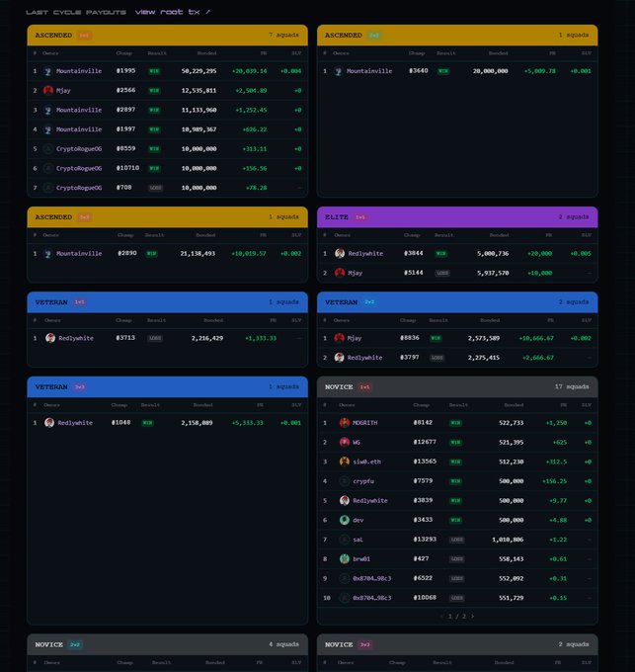Click Redlywhite avatar in champ #3713 row
The width and height of the screenshot is (635, 672).
click(x=50, y=338)
